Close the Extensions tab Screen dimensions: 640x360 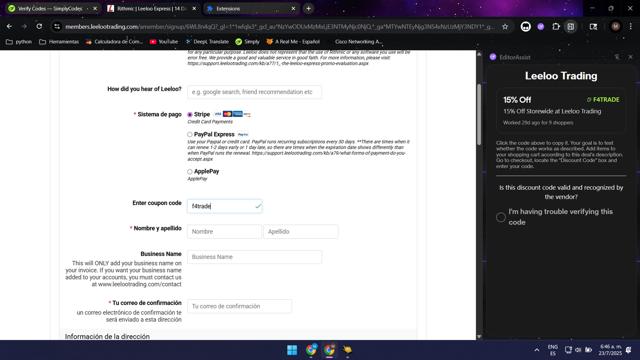pos(293,9)
